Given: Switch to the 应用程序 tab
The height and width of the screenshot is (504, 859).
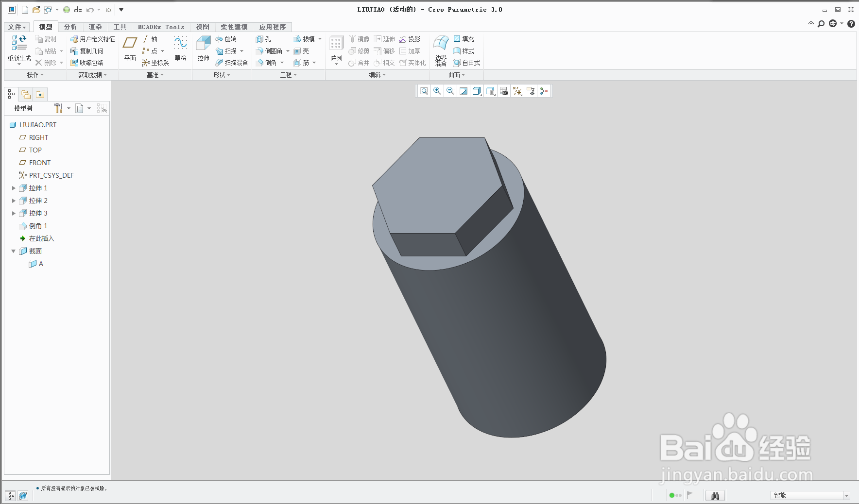Looking at the screenshot, I should click(x=273, y=27).
